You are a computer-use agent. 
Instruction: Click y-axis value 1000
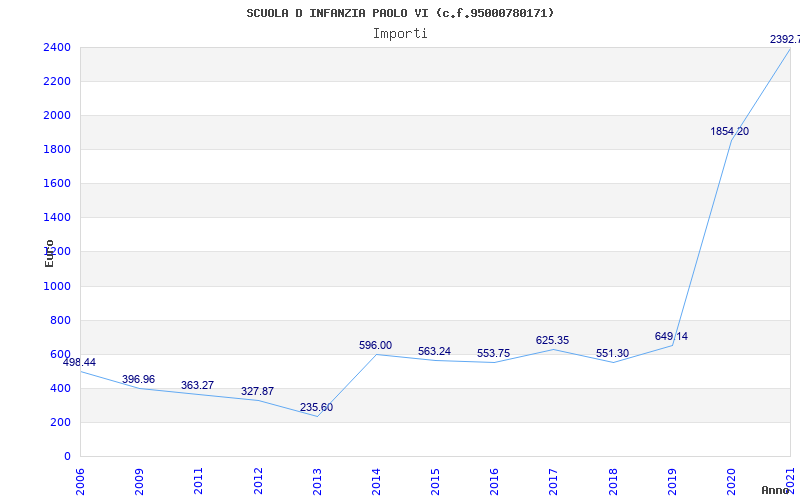pos(57,286)
